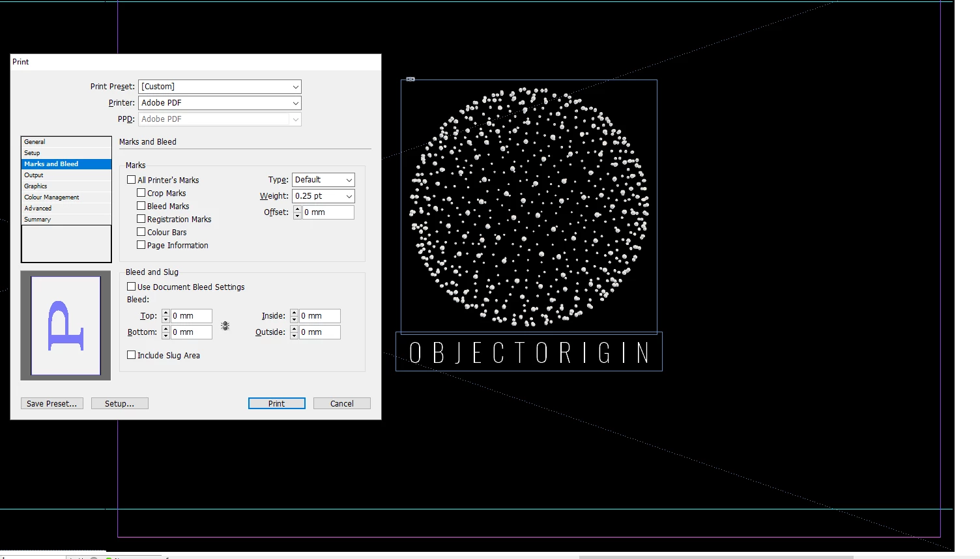Tick the Crop Marks checkbox

[x=141, y=193]
